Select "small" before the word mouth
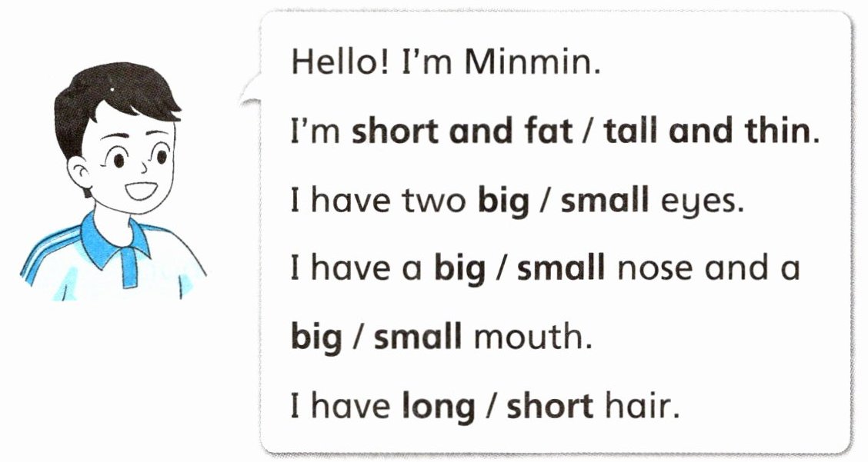The width and height of the screenshot is (868, 462). click(418, 337)
